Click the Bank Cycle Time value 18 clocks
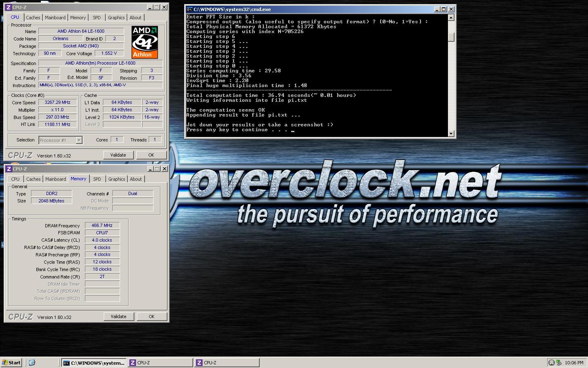The height and width of the screenshot is (368, 588). point(102,269)
